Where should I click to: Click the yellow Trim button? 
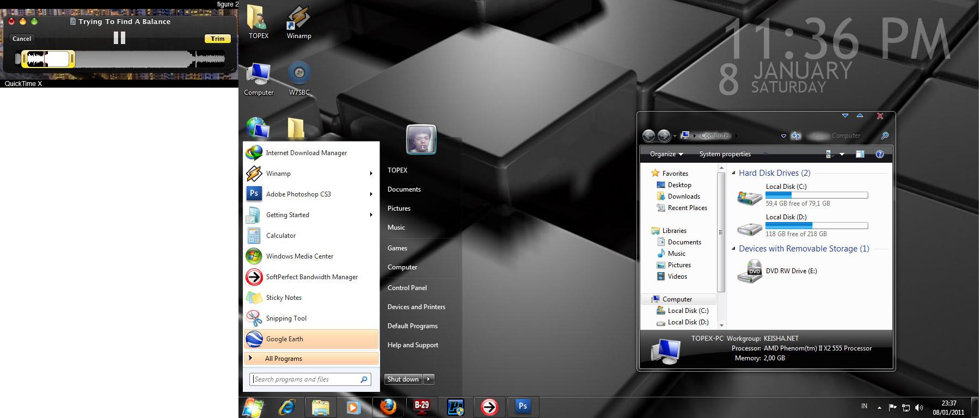217,39
